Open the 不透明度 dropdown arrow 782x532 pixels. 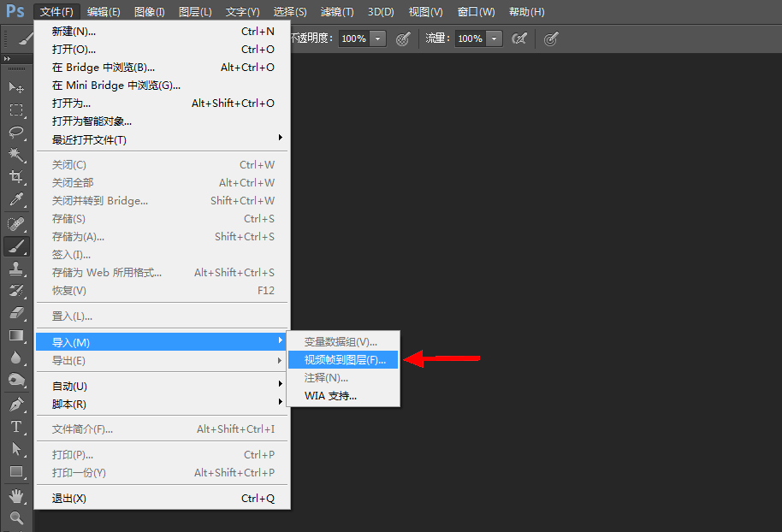(378, 38)
